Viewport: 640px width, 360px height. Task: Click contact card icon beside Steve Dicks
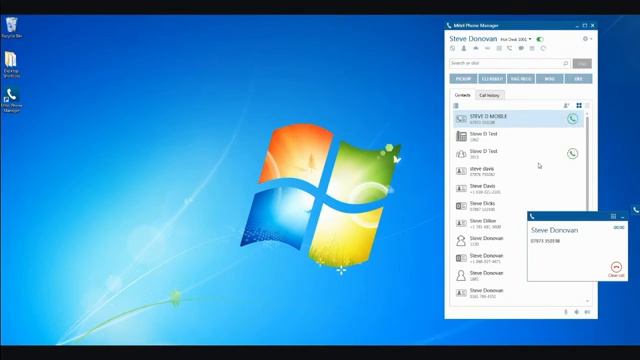(461, 206)
